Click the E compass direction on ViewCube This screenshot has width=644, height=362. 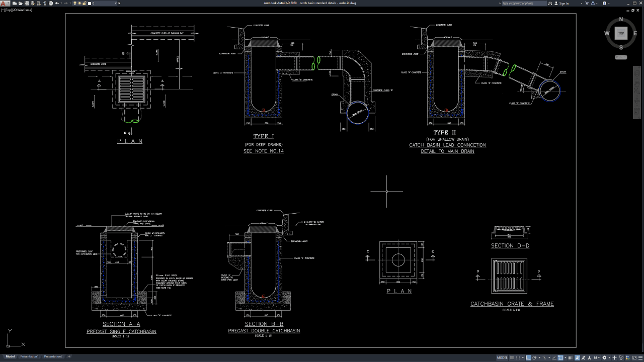click(x=635, y=33)
